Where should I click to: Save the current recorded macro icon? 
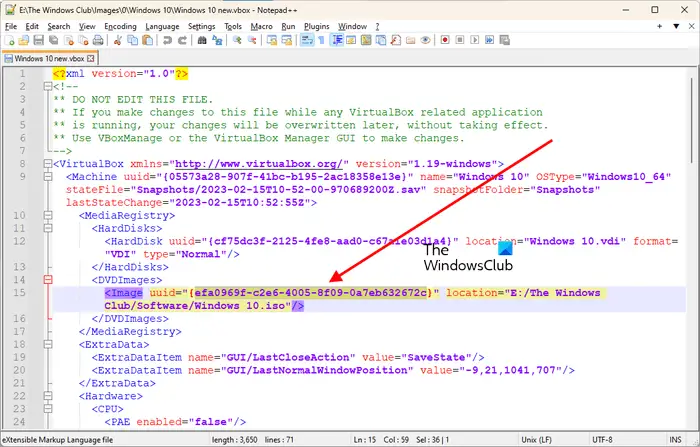504,40
